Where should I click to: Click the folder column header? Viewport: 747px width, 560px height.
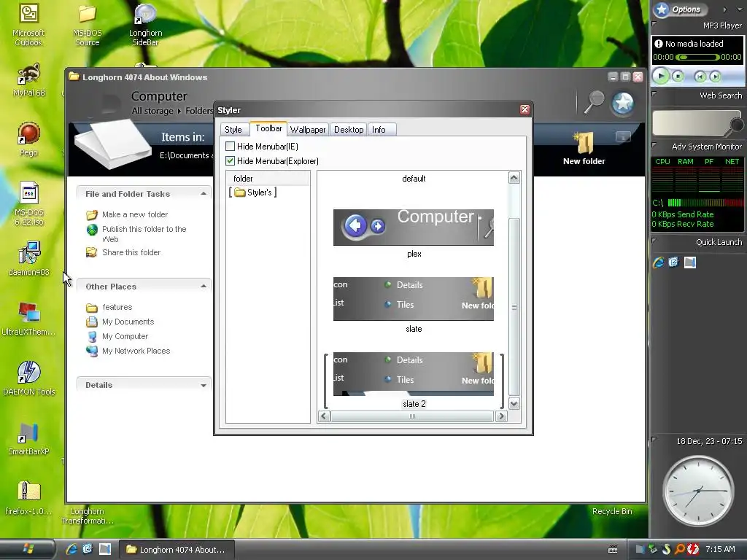click(268, 179)
